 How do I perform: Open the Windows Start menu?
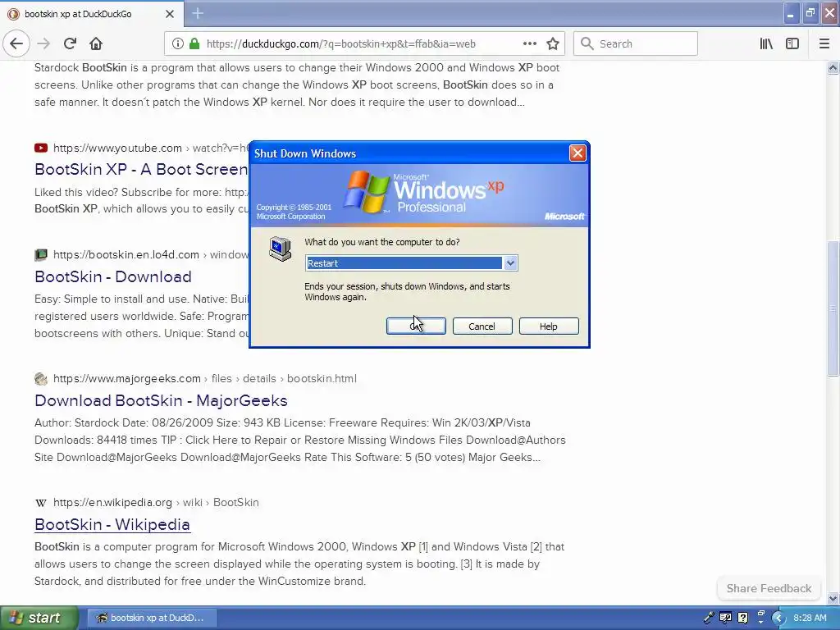pos(39,618)
